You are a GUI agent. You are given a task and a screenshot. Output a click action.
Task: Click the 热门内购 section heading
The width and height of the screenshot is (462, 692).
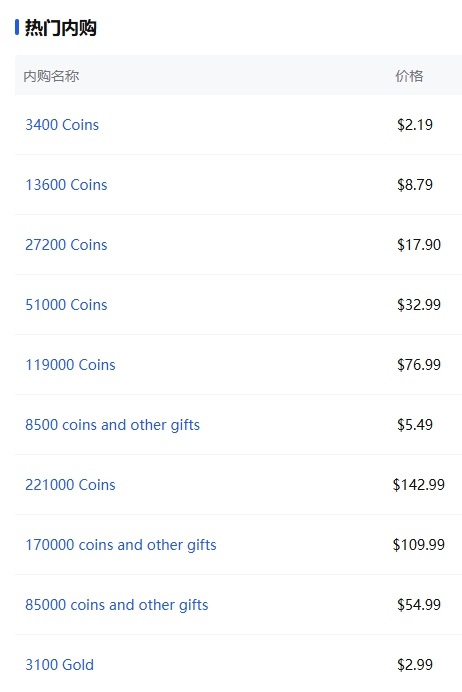(x=60, y=27)
